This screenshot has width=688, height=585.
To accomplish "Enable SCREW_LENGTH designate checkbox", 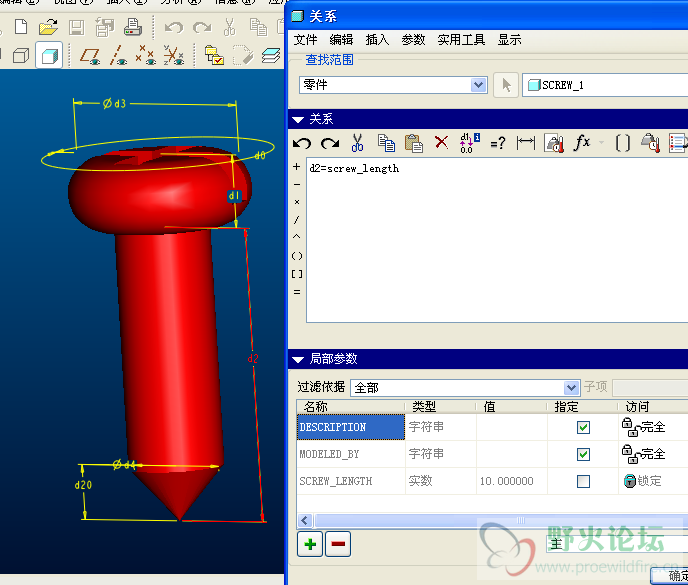I will (583, 481).
